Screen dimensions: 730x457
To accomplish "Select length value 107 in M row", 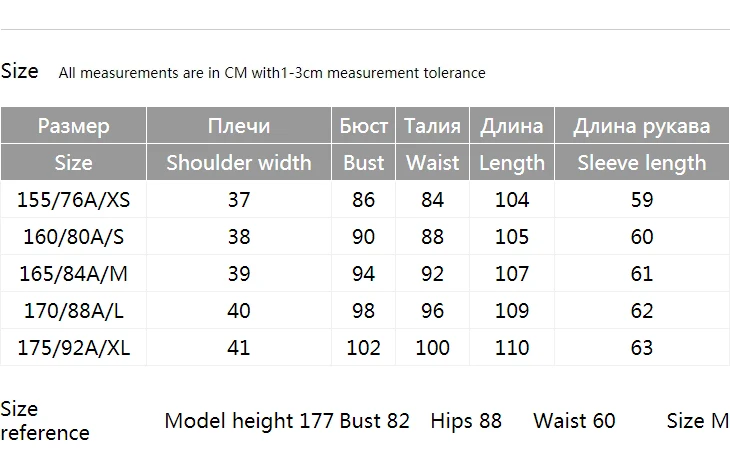I will [x=512, y=274].
